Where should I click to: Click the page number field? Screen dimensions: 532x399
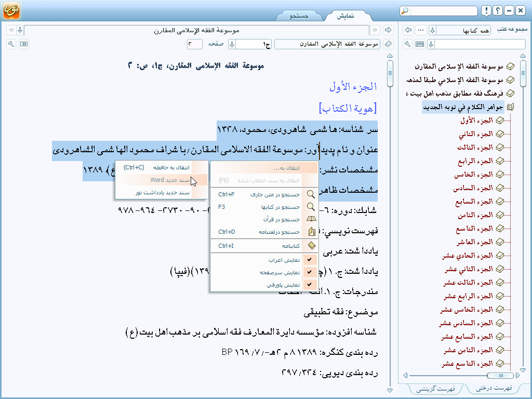pos(195,44)
